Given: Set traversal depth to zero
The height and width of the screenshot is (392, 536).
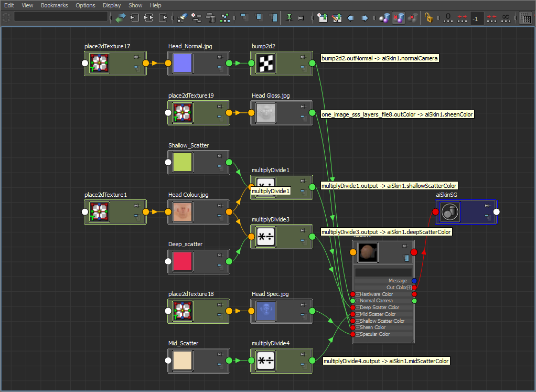Looking at the screenshot, I should pyautogui.click(x=448, y=18).
